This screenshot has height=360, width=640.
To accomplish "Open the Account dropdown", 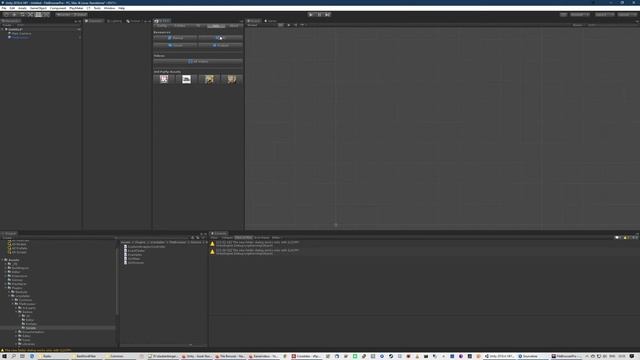I will [580, 15].
